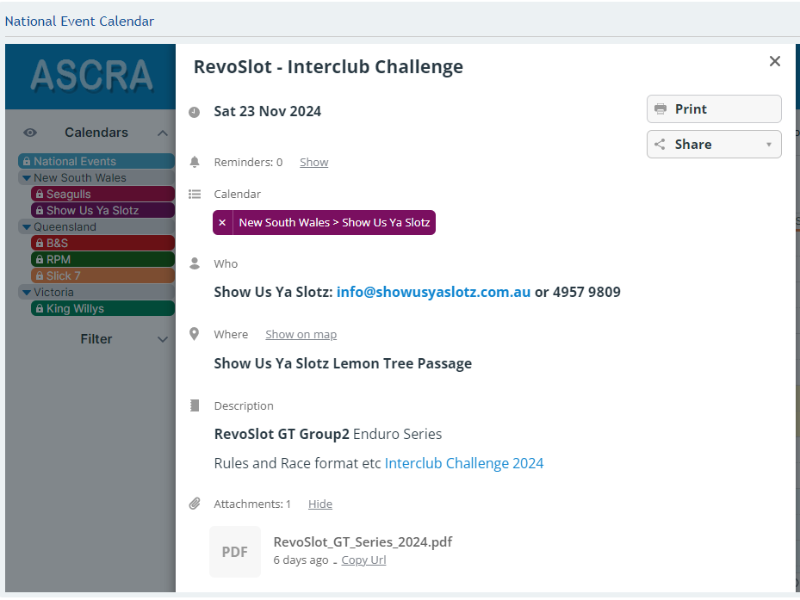Viewport: 800px width, 600px height.
Task: Click the reminders bell icon
Action: [194, 162]
